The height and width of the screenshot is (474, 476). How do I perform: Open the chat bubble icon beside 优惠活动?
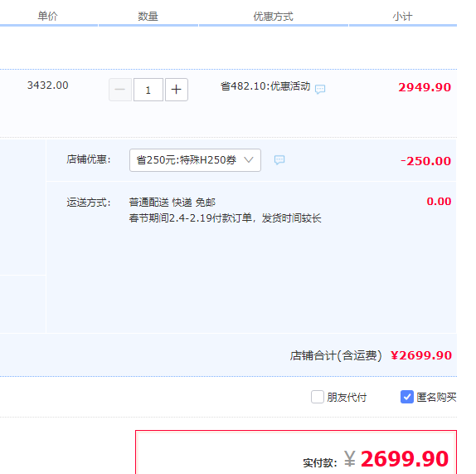(320, 89)
